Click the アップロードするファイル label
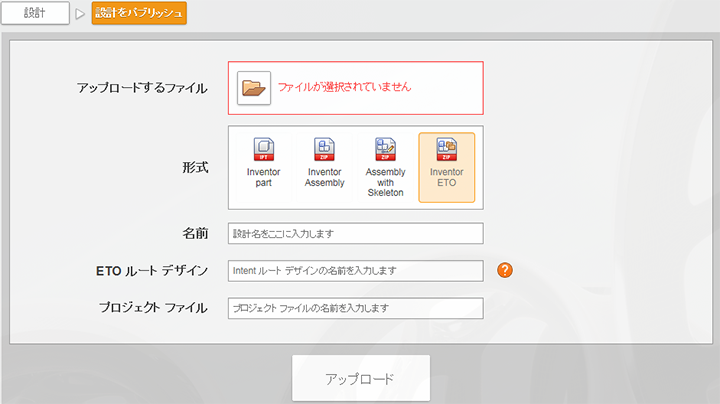Viewport: 720px width, 404px height. [142, 88]
